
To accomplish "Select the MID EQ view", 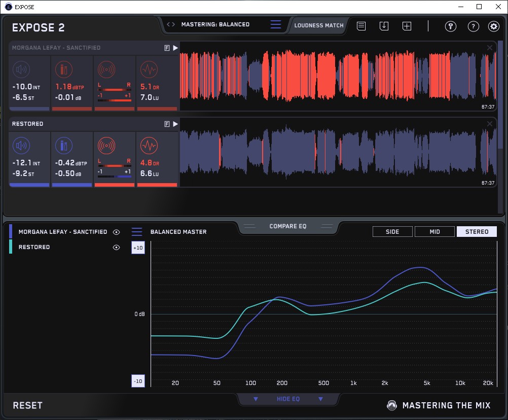I will pyautogui.click(x=434, y=232).
